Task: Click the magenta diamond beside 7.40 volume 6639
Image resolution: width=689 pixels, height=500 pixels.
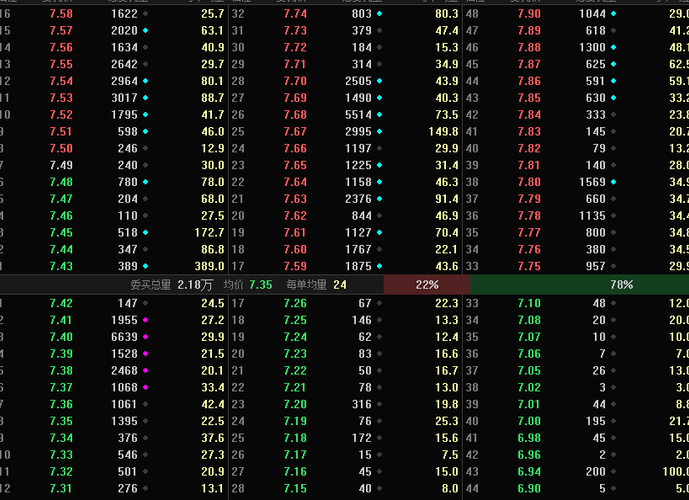Action: coord(145,337)
